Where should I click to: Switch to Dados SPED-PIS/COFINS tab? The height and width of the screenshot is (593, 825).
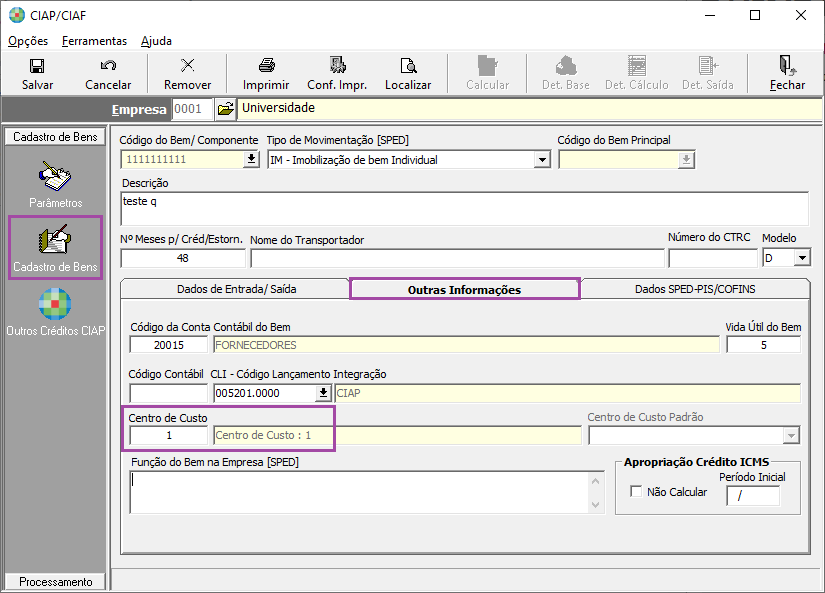coord(695,289)
